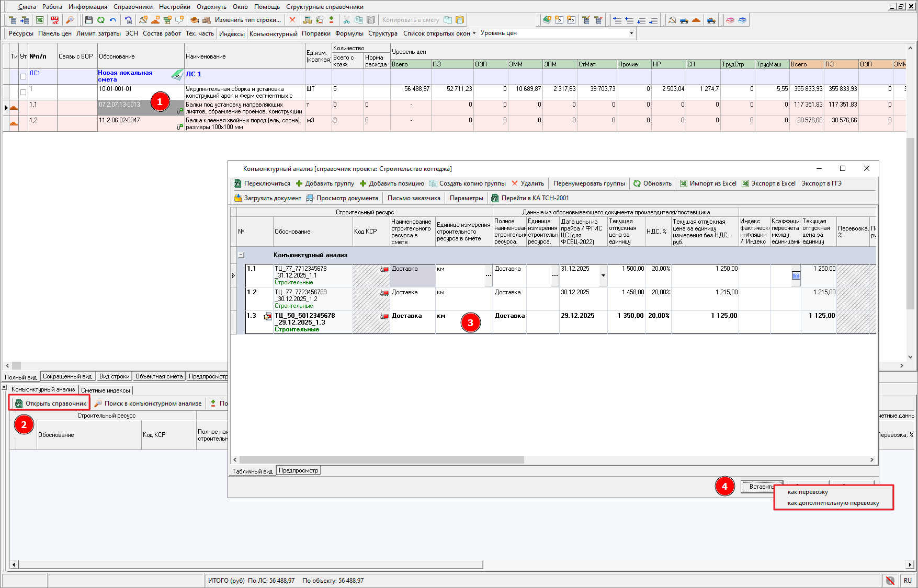Click the scissors cut icon
Screen dimensions: 918x588
(x=346, y=20)
